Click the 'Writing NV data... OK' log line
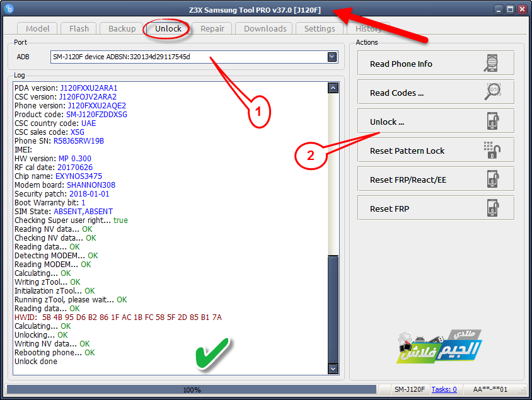 coord(52,344)
